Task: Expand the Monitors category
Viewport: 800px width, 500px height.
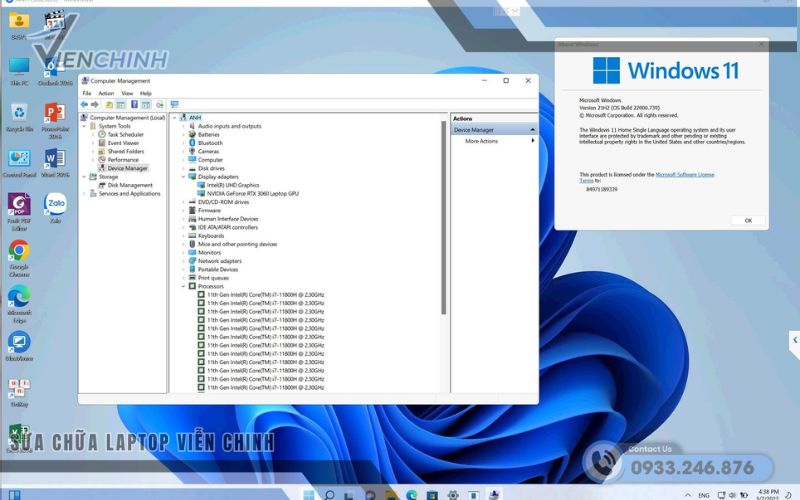Action: 184,253
